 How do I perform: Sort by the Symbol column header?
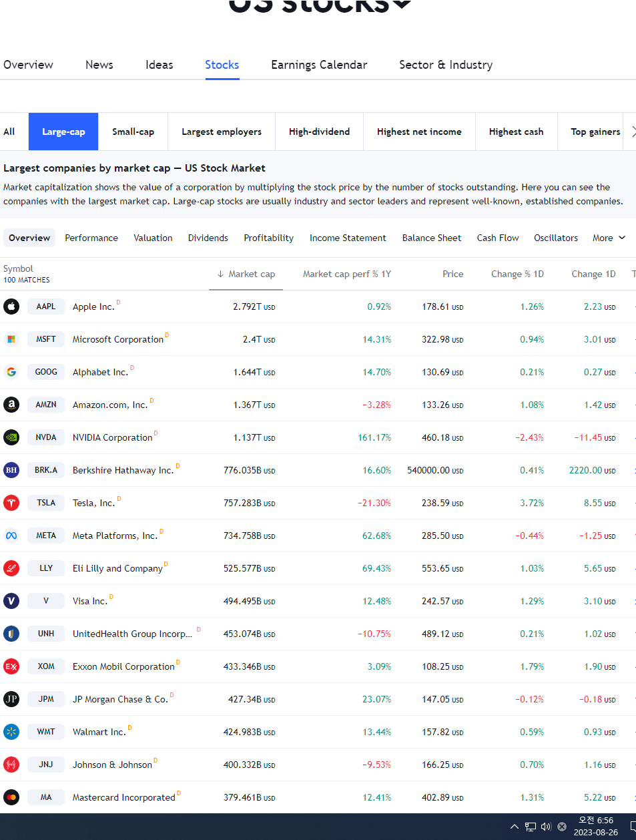(18, 268)
